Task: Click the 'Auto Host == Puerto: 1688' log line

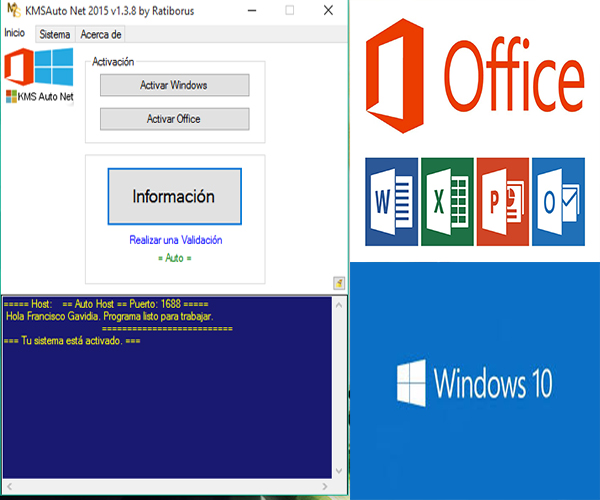Action: [106, 304]
